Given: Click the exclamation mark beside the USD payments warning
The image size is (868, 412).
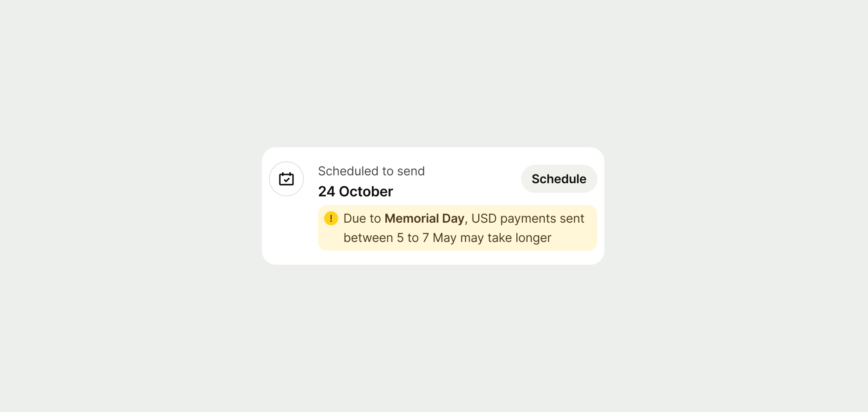Looking at the screenshot, I should pyautogui.click(x=331, y=218).
